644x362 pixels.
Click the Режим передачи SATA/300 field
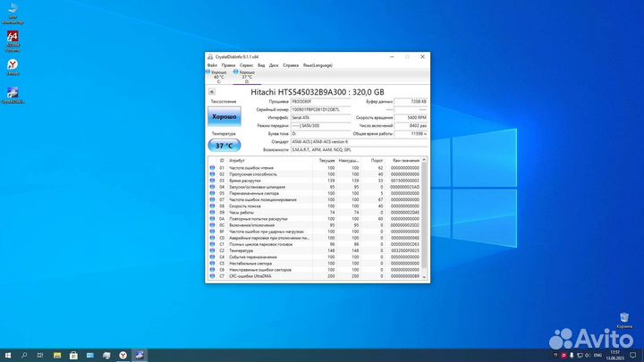point(321,126)
